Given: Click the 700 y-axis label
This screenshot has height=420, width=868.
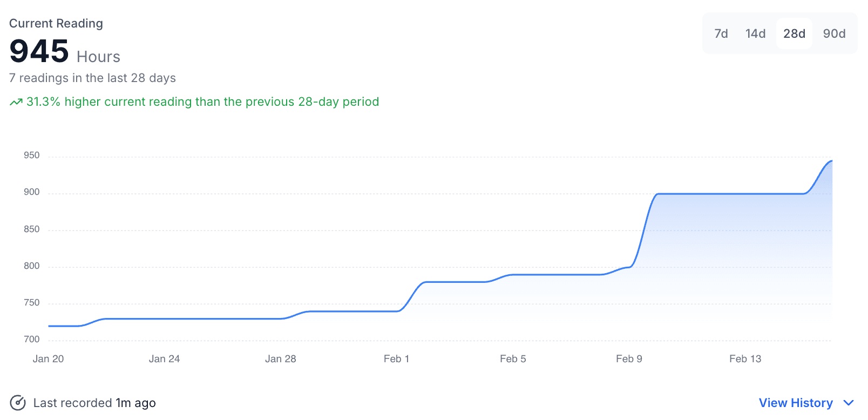Looking at the screenshot, I should pos(31,340).
